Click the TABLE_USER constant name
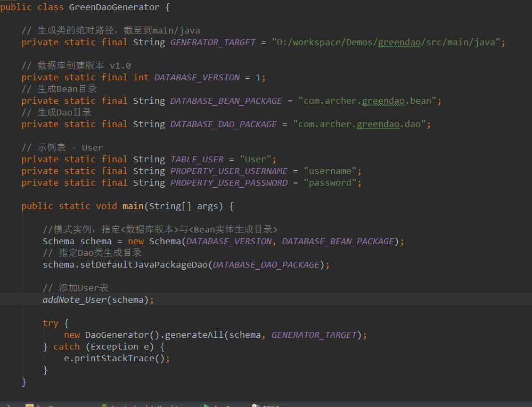Viewport: 532px width, 407px height. [x=197, y=159]
